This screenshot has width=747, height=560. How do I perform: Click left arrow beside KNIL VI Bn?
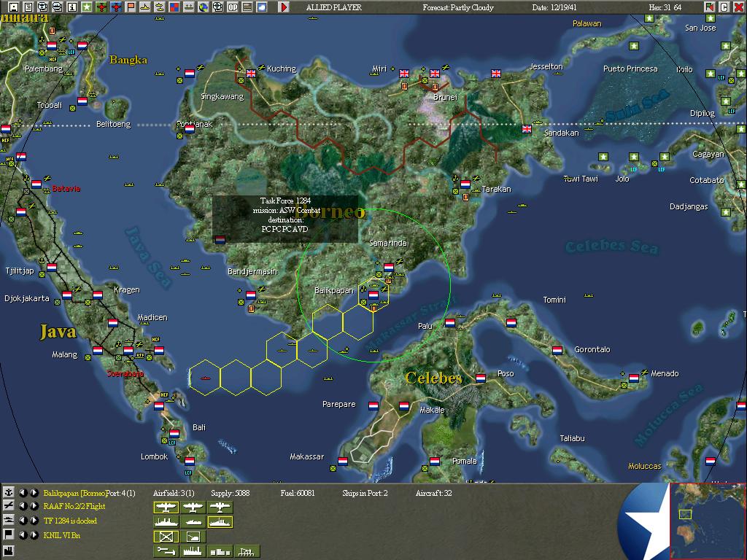click(x=23, y=535)
